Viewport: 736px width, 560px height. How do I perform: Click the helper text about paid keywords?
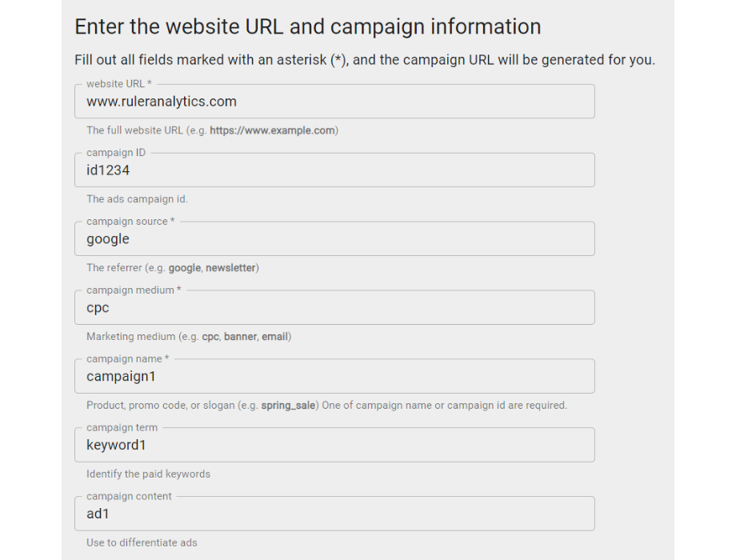(x=147, y=474)
